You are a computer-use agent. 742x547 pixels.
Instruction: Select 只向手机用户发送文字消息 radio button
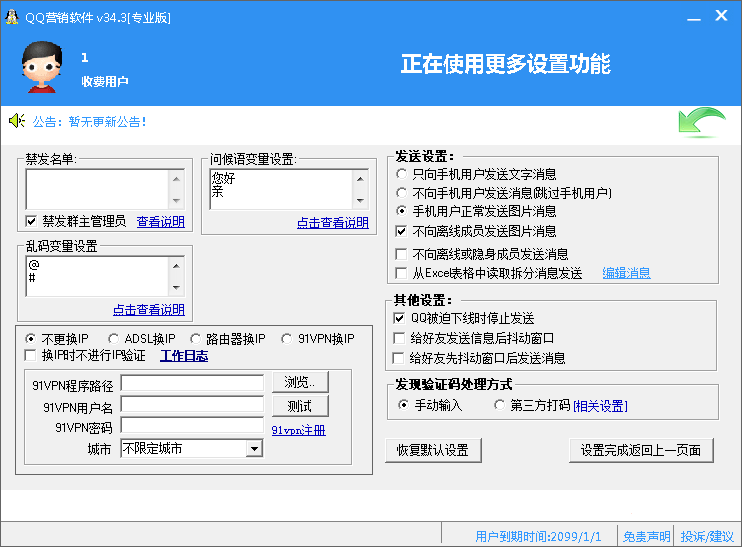(x=401, y=174)
